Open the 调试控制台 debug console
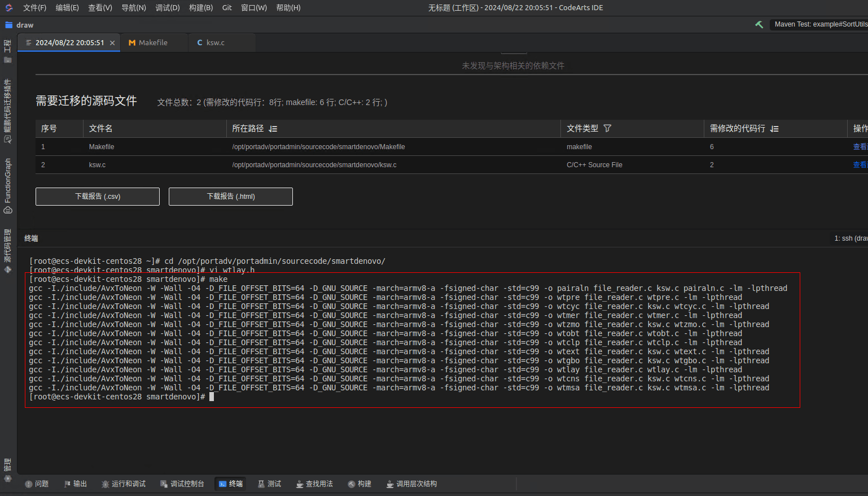The image size is (868, 496). 182,484
